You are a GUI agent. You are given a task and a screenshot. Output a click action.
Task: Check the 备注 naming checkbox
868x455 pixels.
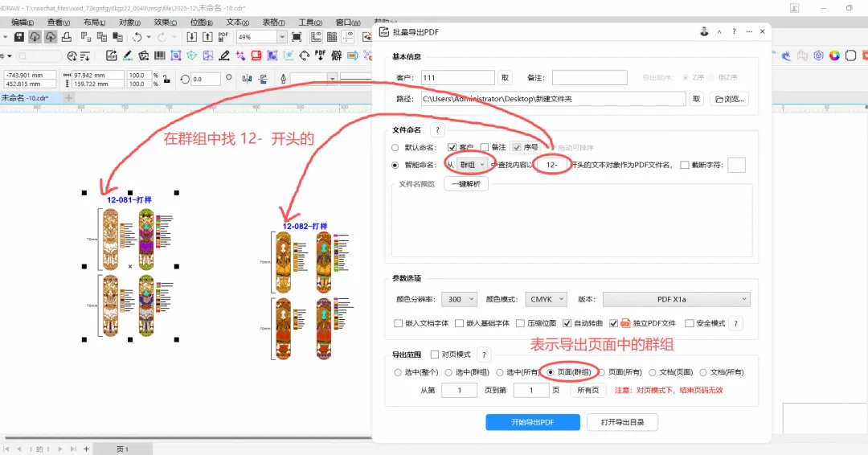coord(485,147)
